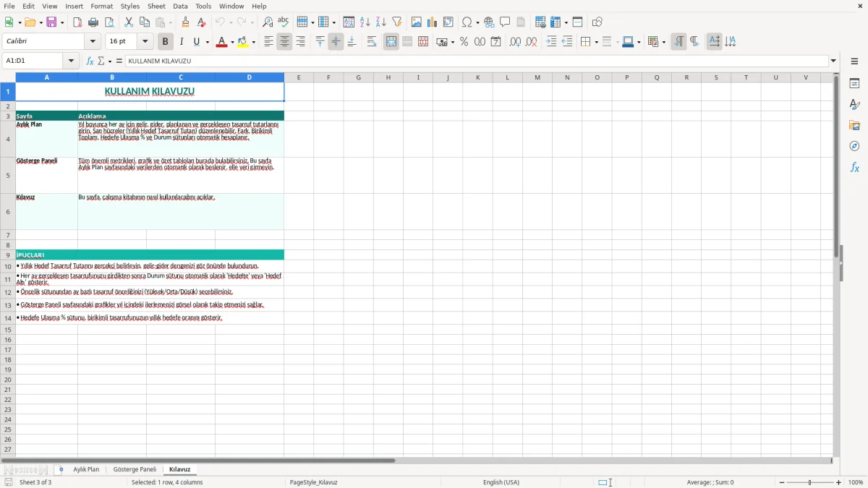Open the currency format dropdown arrow

click(x=452, y=42)
